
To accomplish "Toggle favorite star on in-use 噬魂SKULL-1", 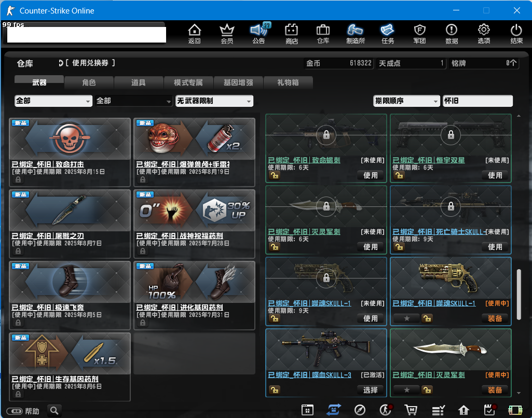I will (406, 318).
